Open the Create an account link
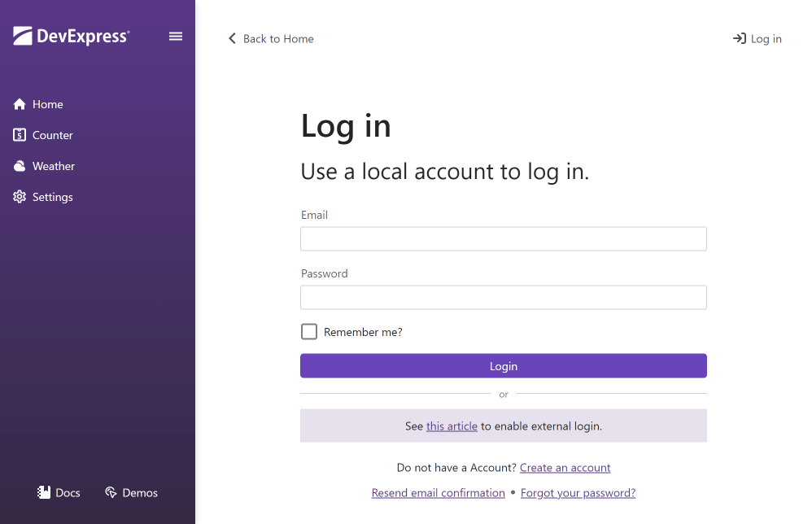Viewport: 812px width, 524px height. point(565,467)
